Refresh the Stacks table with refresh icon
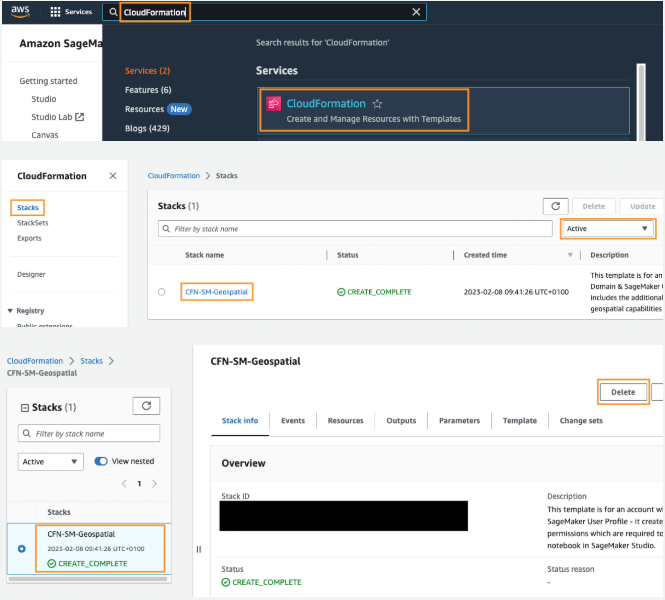 tap(556, 206)
